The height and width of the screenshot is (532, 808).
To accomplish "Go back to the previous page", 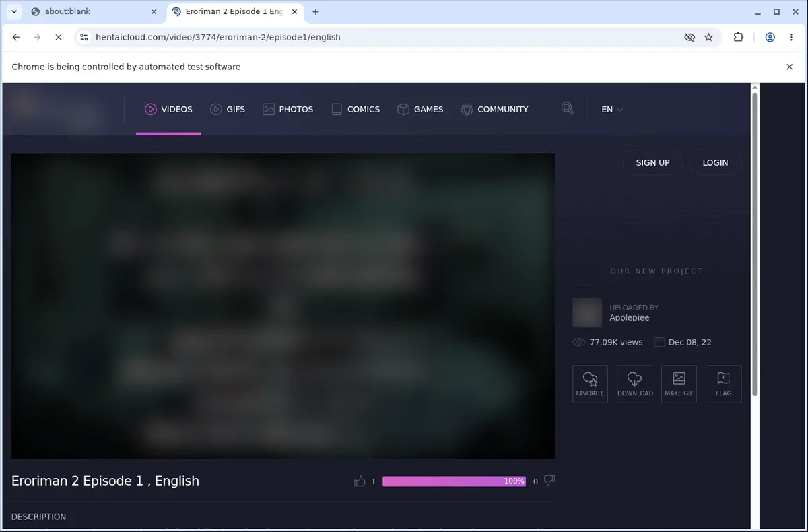I will 16,37.
